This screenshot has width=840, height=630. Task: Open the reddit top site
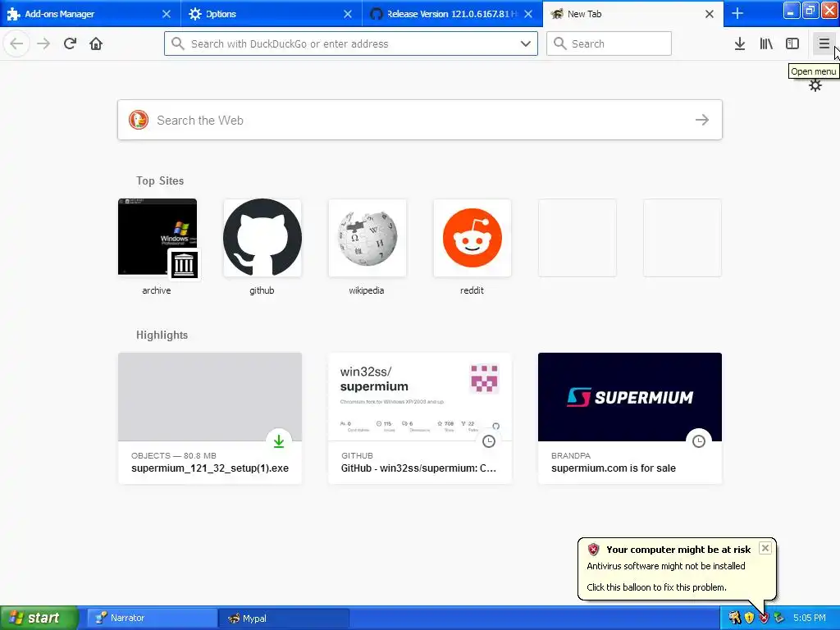coord(472,247)
